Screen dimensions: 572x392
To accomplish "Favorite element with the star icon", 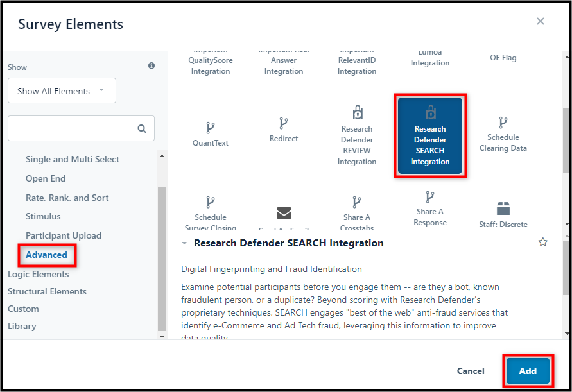I will (x=543, y=242).
